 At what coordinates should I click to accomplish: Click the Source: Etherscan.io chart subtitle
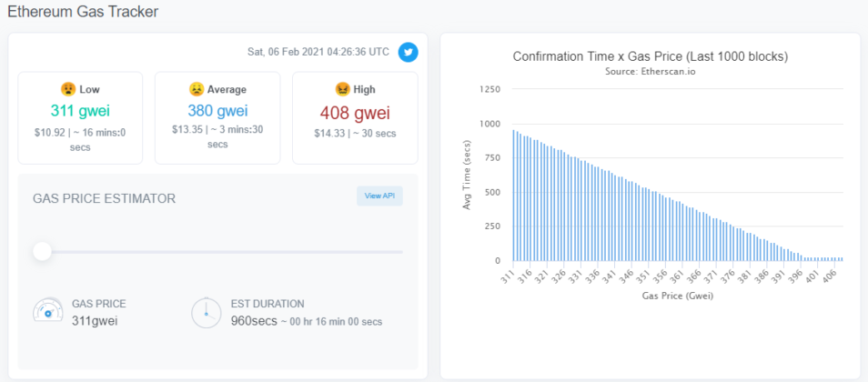[651, 72]
